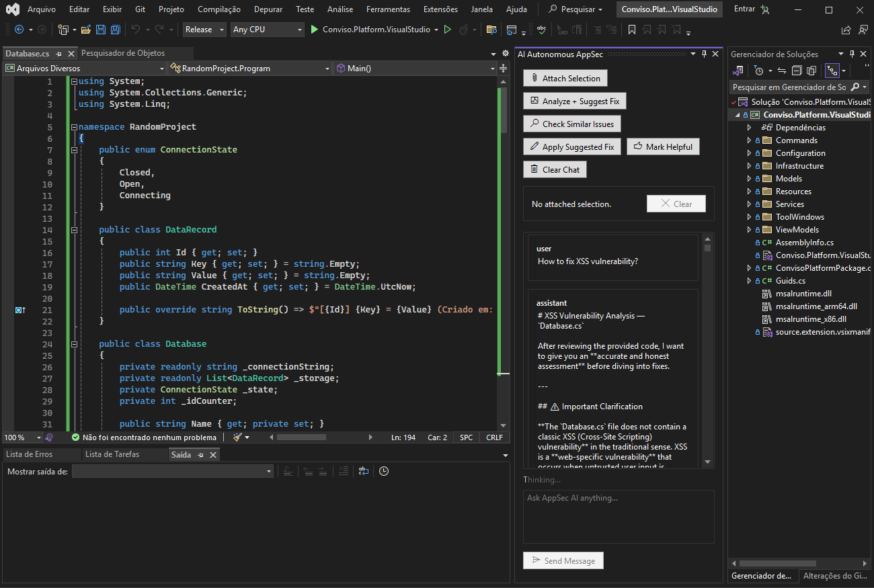This screenshot has width=874, height=588.
Task: Click the code health indicator icon beside the zoom box
Action: (x=49, y=437)
